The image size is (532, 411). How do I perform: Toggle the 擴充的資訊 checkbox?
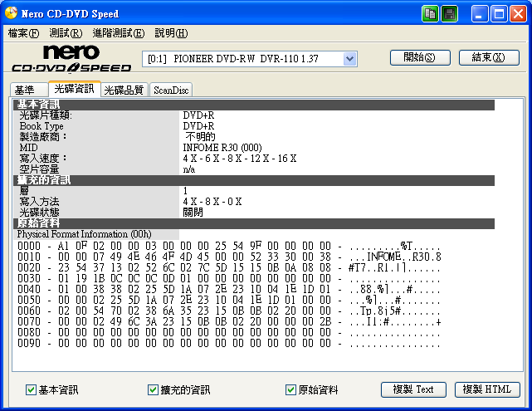[x=153, y=389]
